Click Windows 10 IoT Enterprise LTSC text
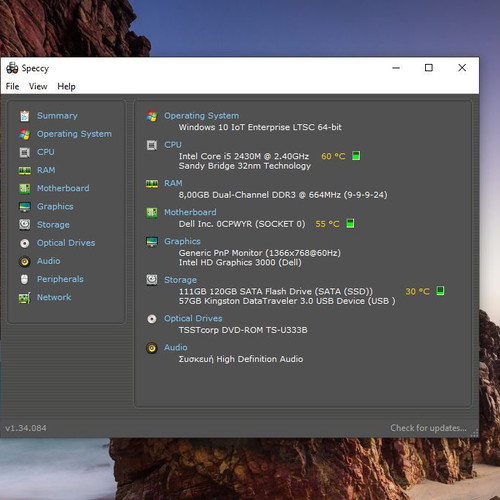 tap(260, 127)
